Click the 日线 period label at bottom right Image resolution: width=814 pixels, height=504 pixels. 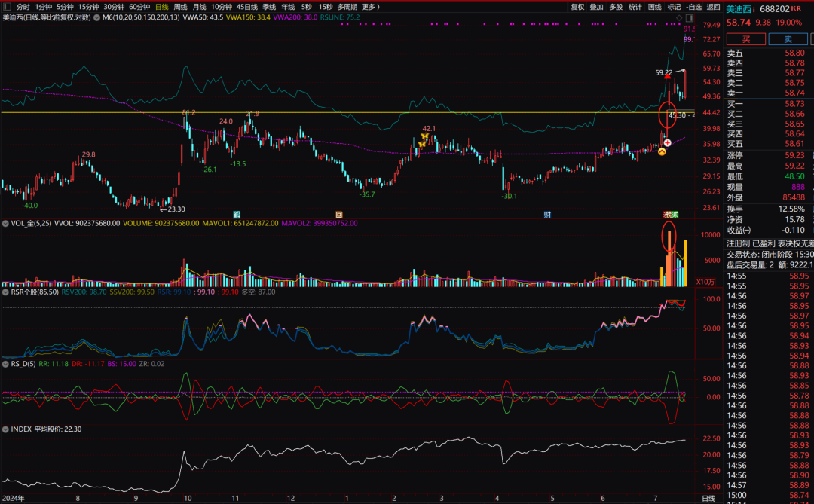point(708,498)
